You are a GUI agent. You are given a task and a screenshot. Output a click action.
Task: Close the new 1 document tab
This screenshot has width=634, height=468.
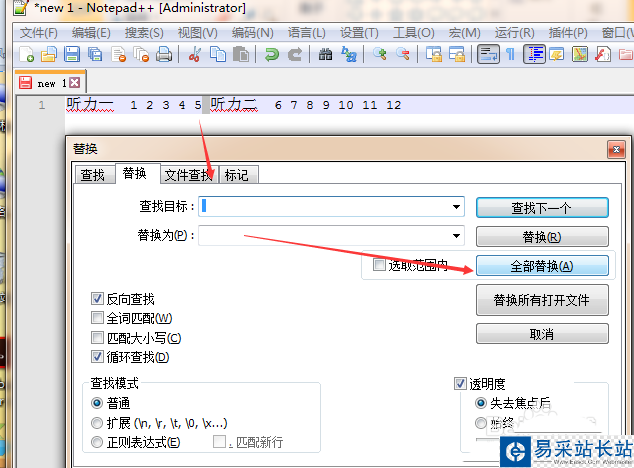point(74,83)
